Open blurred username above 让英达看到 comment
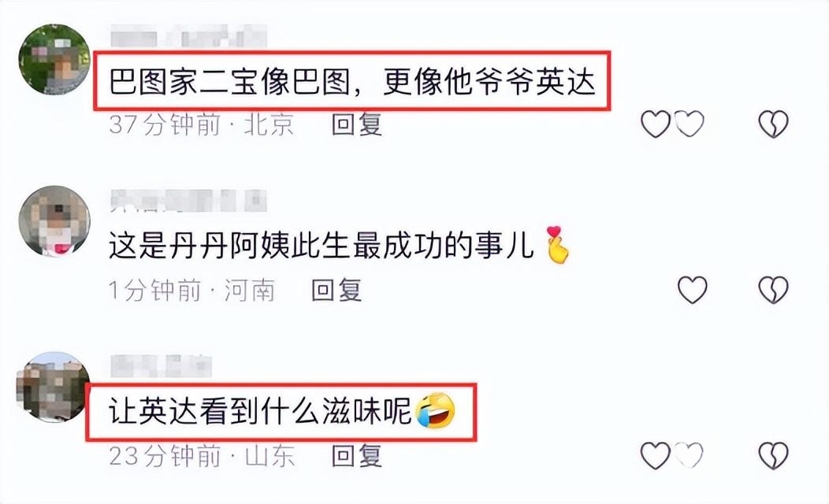 coord(161,365)
